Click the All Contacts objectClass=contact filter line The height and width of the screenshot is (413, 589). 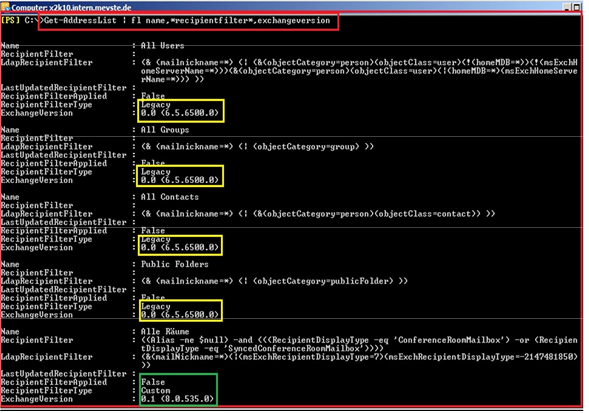[318, 214]
